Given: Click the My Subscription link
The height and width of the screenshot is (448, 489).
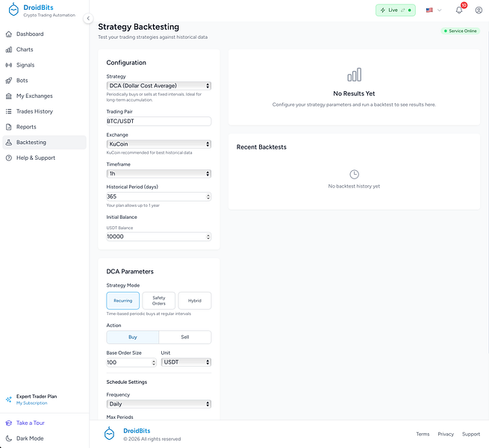Looking at the screenshot, I should (32, 403).
